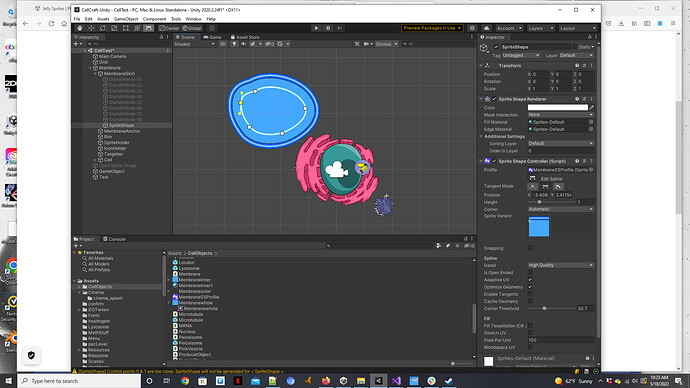Select the Rect tool in toolbar
The width and height of the screenshot is (690, 388).
point(125,28)
